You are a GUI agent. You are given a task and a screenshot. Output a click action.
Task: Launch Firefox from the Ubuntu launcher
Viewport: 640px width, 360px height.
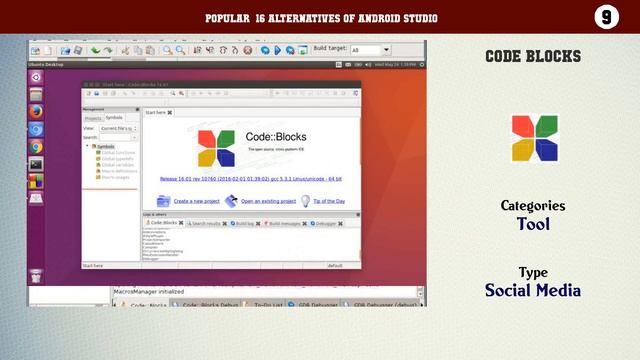tap(36, 112)
